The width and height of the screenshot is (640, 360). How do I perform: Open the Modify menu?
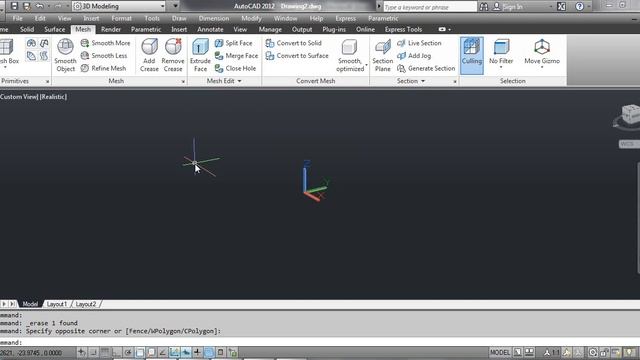251,18
